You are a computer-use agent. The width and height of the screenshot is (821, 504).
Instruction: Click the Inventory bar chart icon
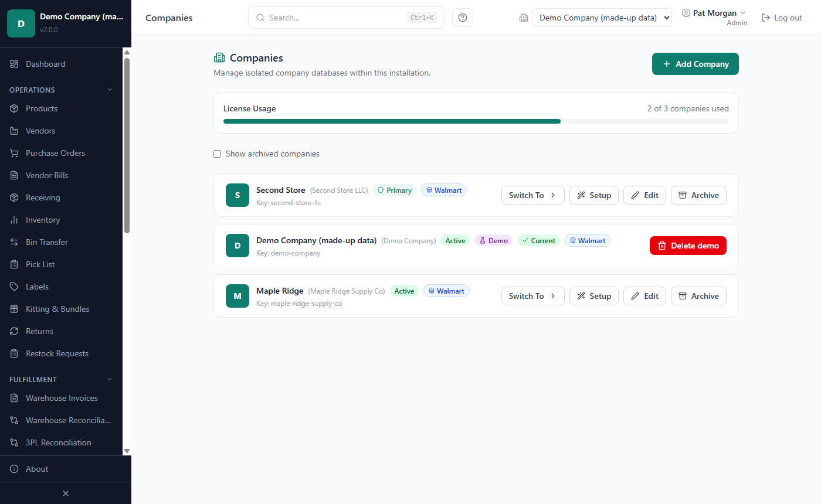14,220
